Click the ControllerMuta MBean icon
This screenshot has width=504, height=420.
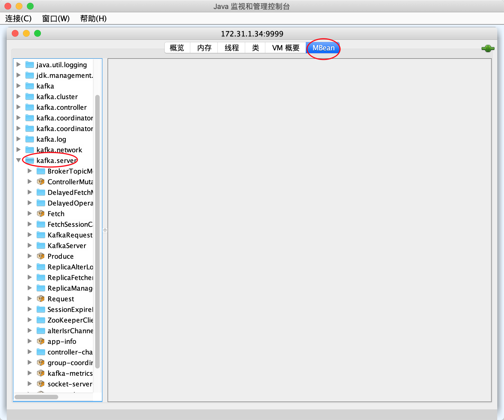[x=41, y=182]
